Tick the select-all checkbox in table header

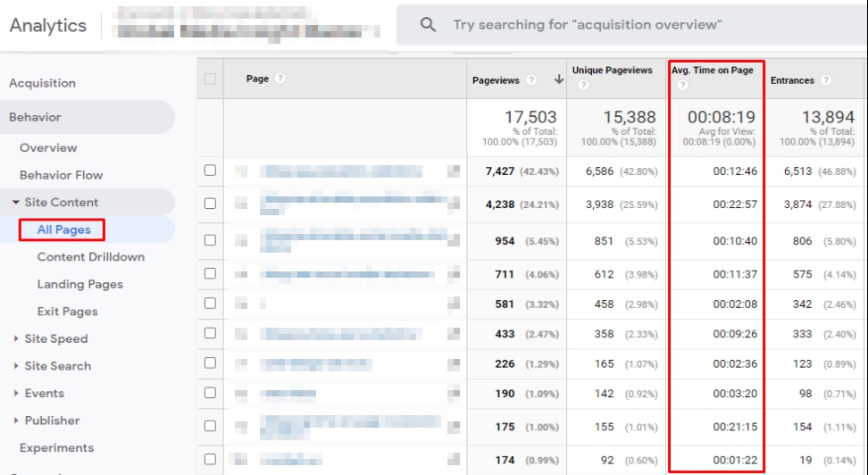[211, 79]
